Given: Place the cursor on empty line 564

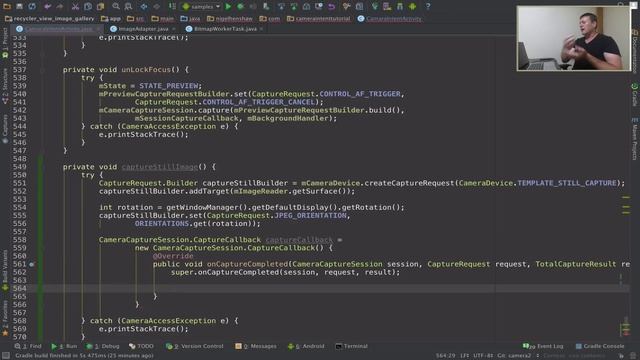Looking at the screenshot, I should pyautogui.click(x=335, y=289).
